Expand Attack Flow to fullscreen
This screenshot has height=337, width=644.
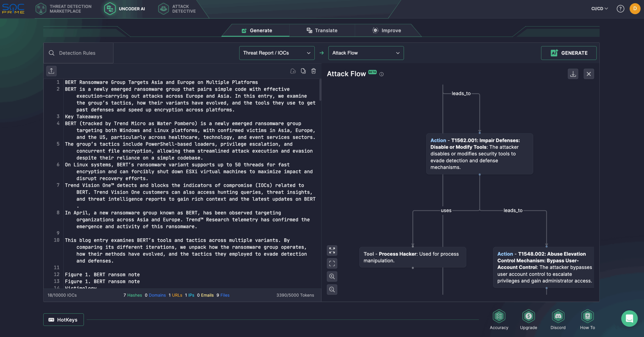(332, 250)
